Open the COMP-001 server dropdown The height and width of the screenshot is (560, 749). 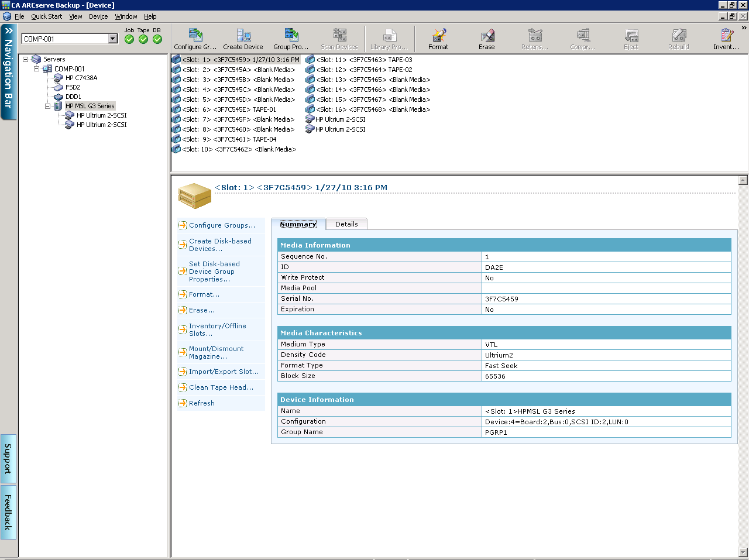(113, 39)
